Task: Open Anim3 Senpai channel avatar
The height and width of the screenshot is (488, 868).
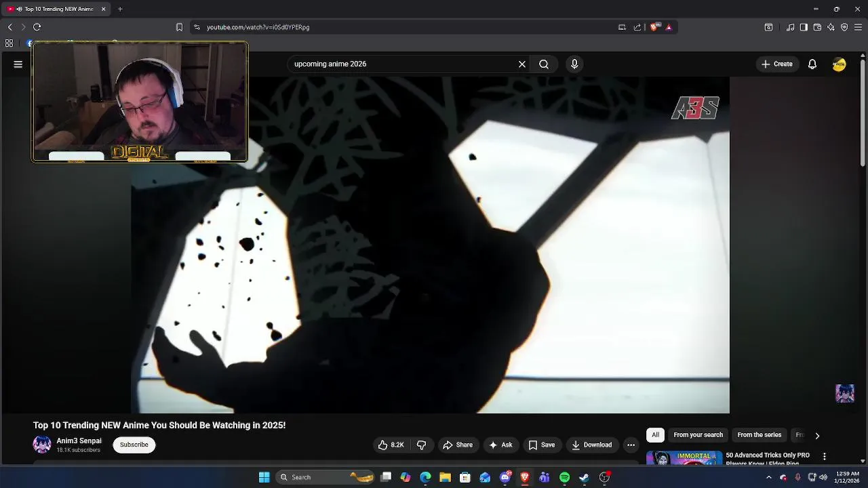Action: tap(42, 445)
